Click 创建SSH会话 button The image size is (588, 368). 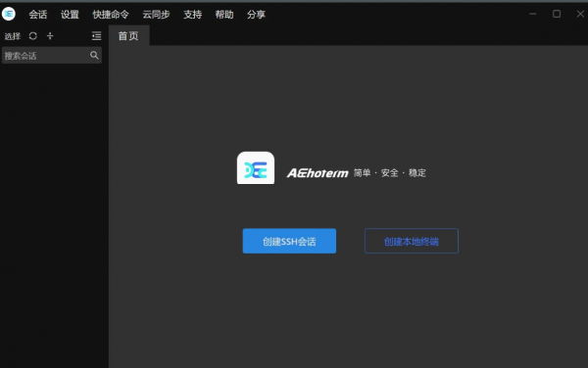pyautogui.click(x=289, y=241)
